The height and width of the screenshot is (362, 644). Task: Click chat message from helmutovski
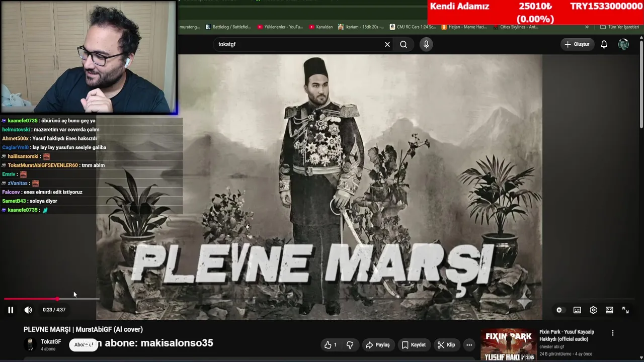(x=51, y=130)
